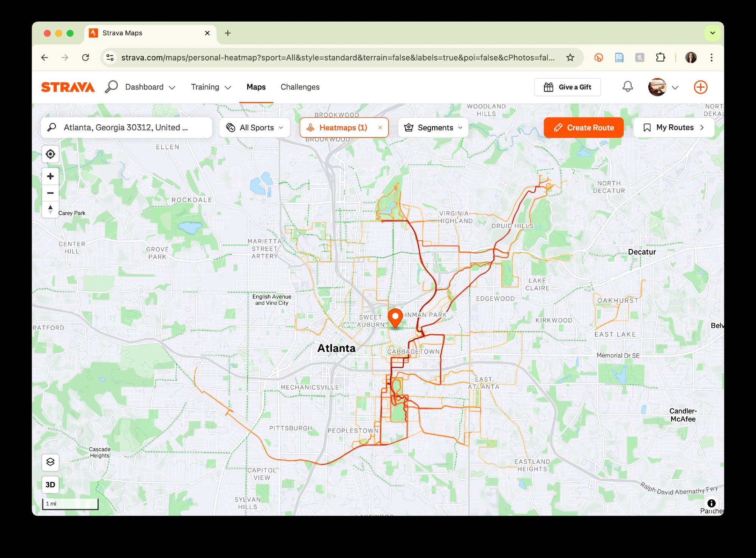This screenshot has width=756, height=558.
Task: Open the Training menu
Action: (x=211, y=87)
